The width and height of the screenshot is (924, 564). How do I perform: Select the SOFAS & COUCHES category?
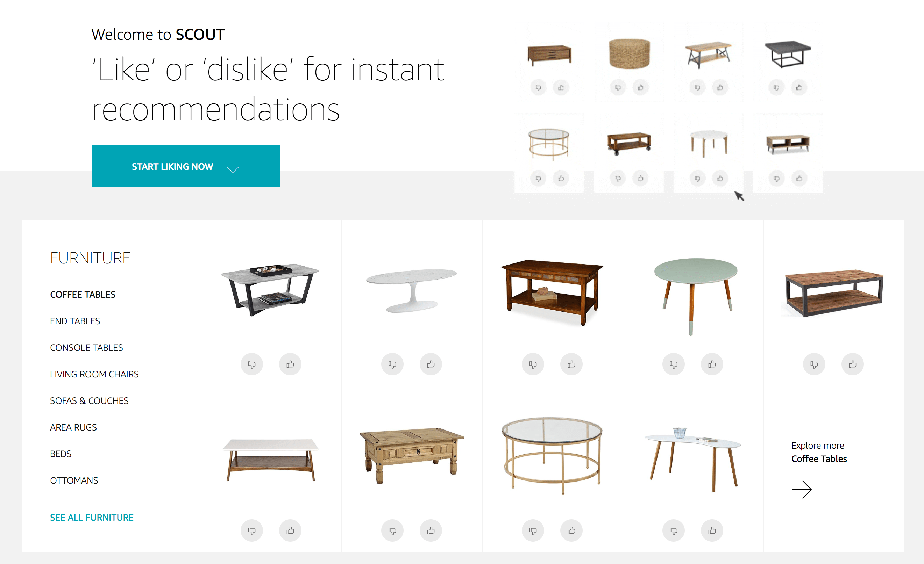coord(89,400)
